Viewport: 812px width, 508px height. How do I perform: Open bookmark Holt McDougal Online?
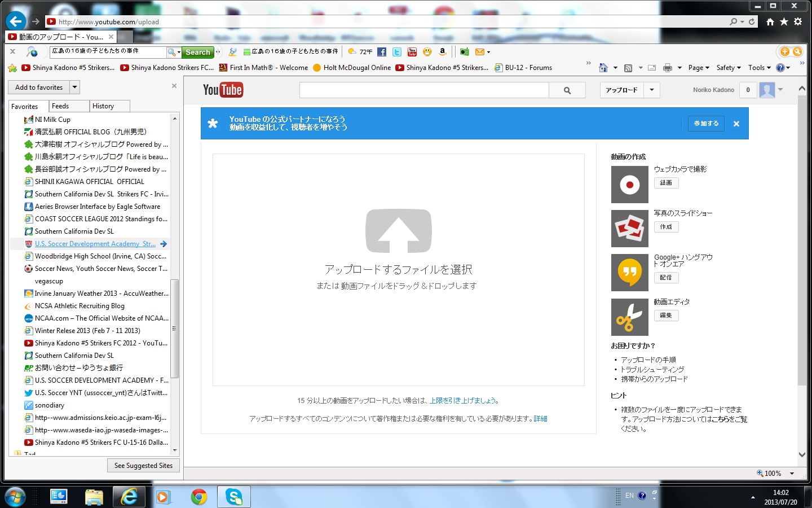[352, 68]
